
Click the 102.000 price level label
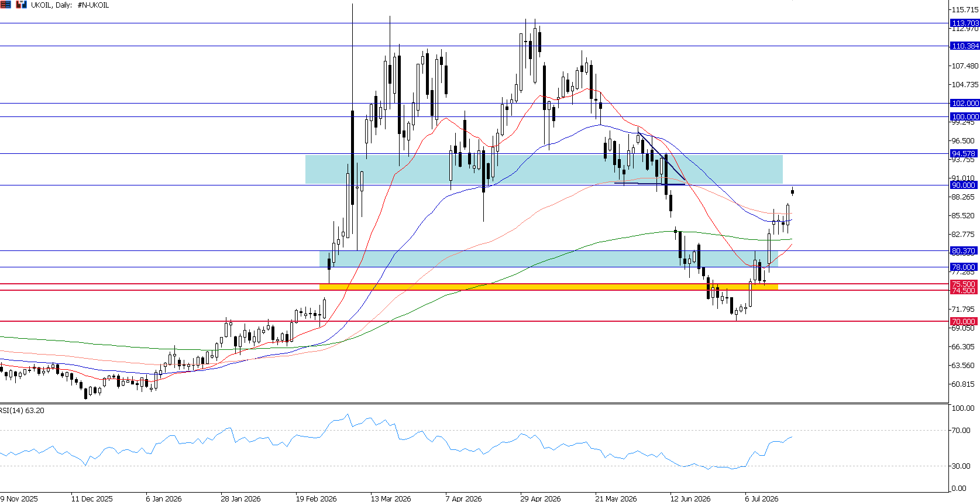965,103
